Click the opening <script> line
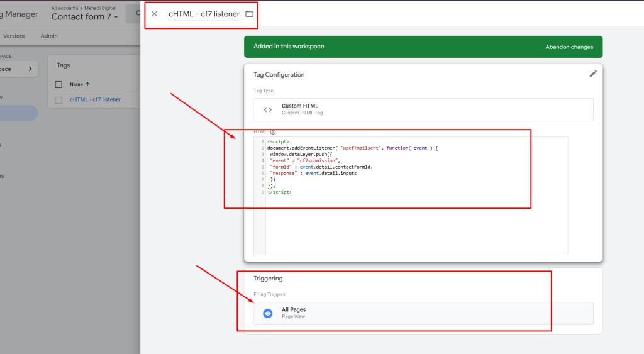Screen dimensions: 644x354 point(278,141)
